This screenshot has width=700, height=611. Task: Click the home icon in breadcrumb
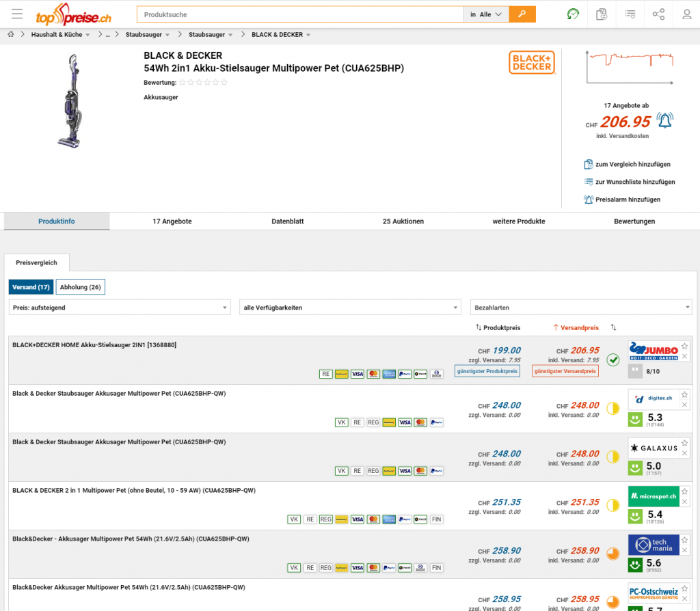(x=11, y=34)
